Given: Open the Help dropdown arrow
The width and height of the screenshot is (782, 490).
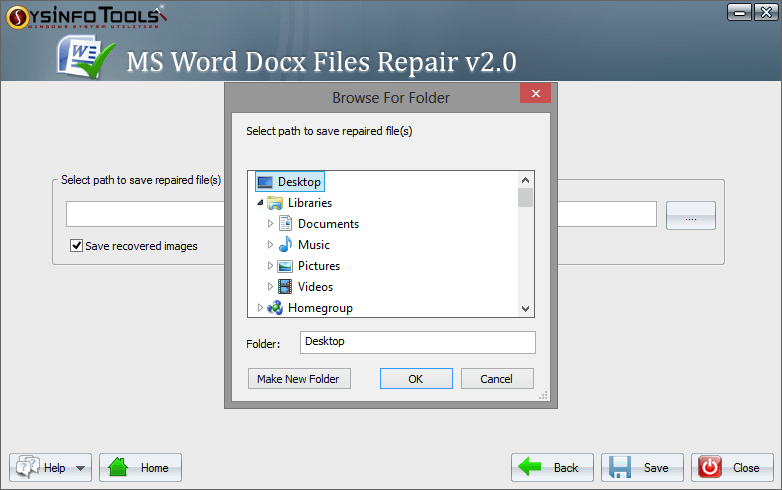Looking at the screenshot, I should coord(80,468).
